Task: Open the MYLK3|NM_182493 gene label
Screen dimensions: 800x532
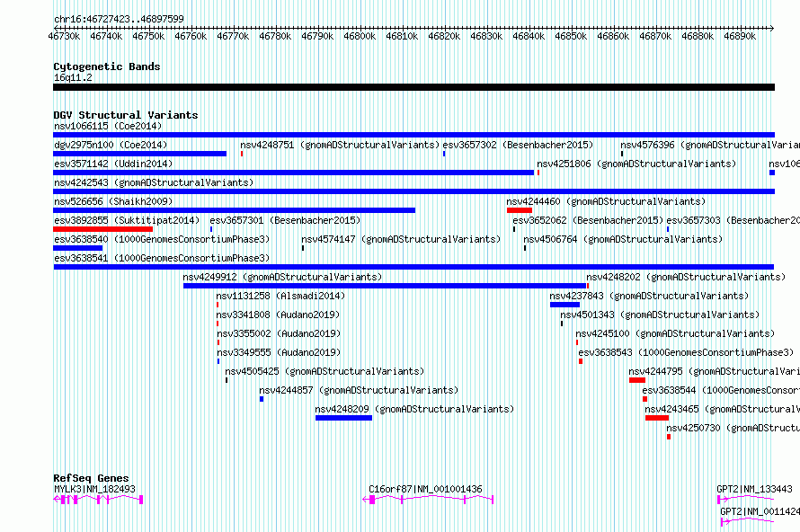Action: (95, 489)
